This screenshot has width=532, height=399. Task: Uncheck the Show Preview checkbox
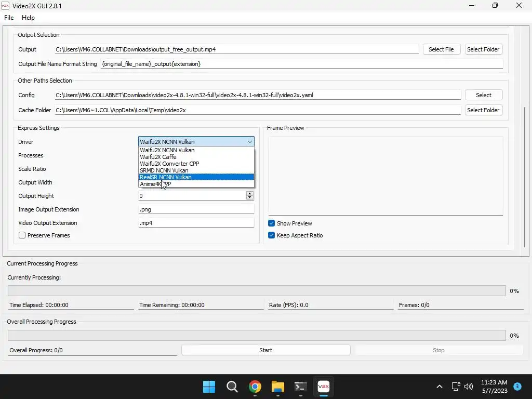point(271,223)
